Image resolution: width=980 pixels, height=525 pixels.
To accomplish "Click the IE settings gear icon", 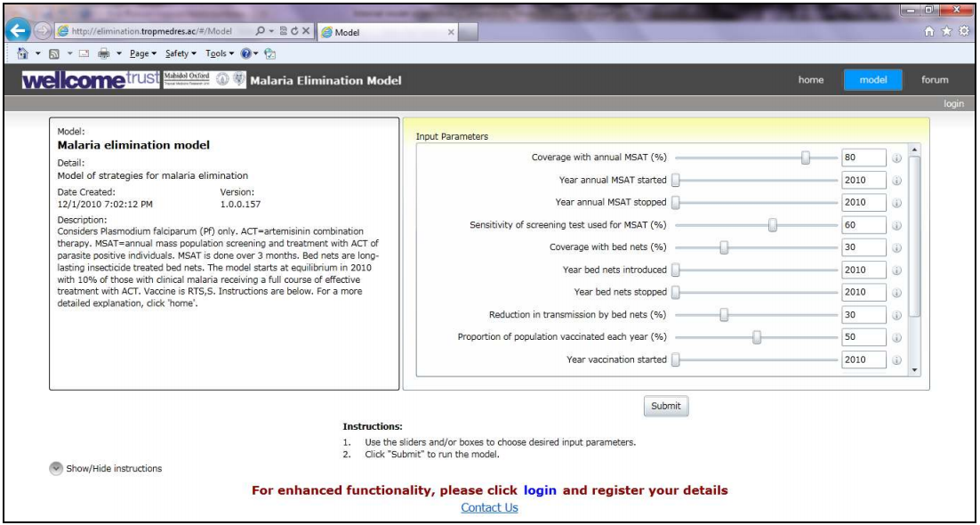I will [963, 30].
